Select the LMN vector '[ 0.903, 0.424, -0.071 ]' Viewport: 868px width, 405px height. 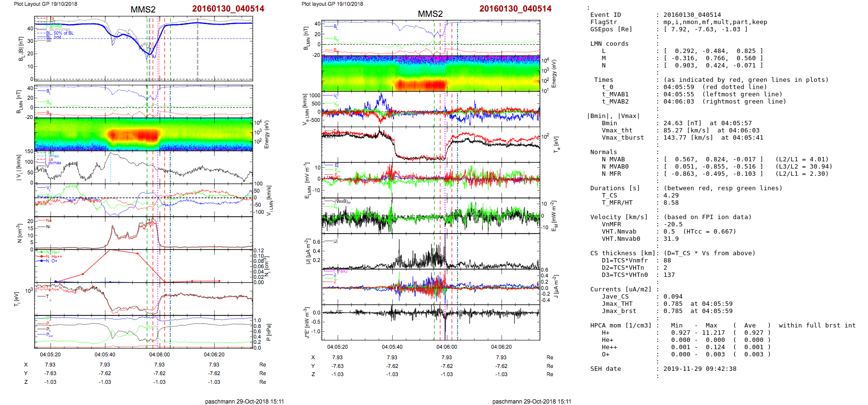pyautogui.click(x=713, y=65)
